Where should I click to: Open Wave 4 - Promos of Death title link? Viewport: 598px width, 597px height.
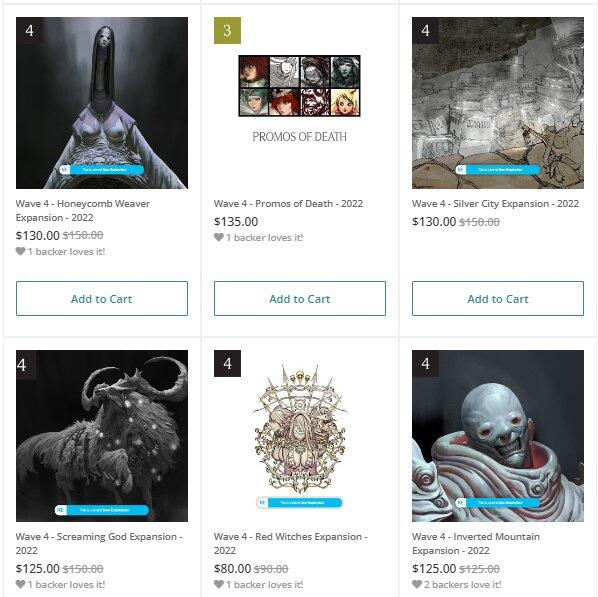click(x=288, y=204)
